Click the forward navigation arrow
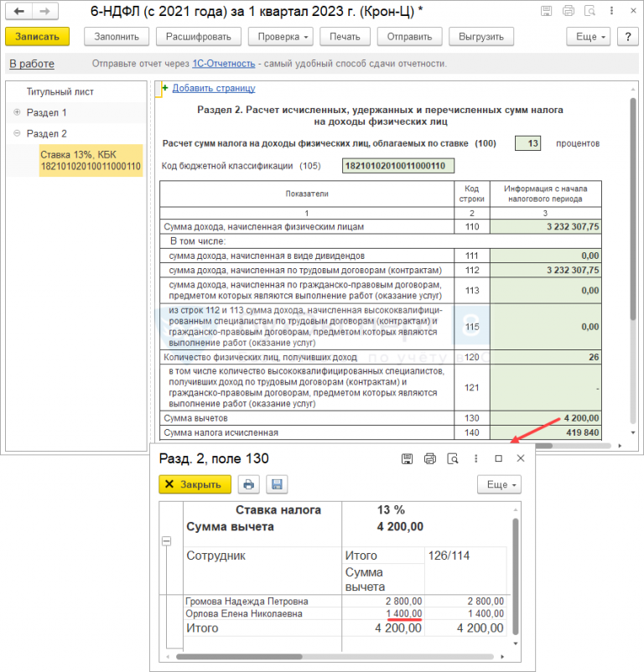 47,13
